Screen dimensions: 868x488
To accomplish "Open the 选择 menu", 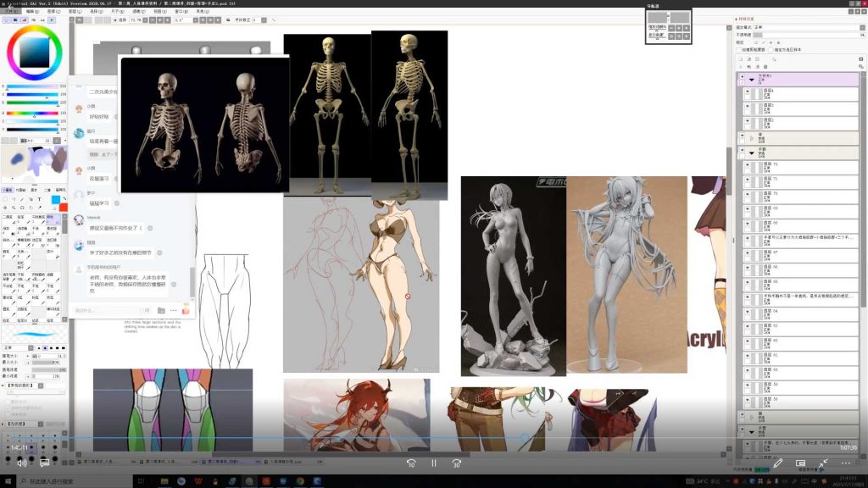I will (x=97, y=11).
